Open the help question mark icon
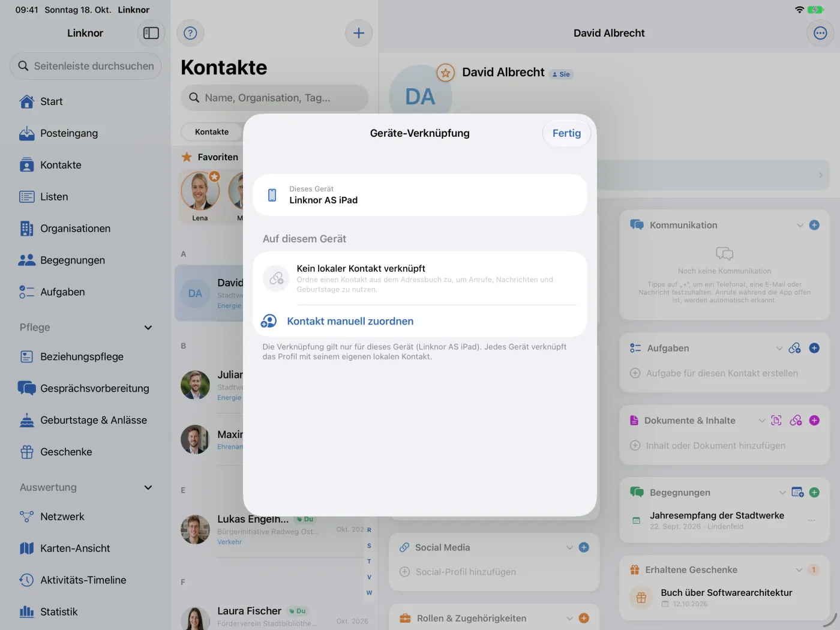This screenshot has height=630, width=840. click(190, 33)
